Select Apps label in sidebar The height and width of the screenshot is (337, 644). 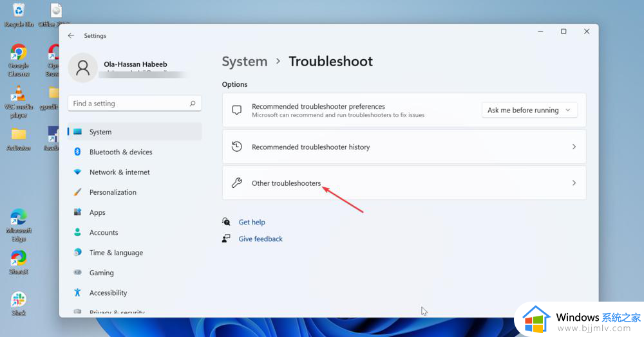pyautogui.click(x=97, y=212)
